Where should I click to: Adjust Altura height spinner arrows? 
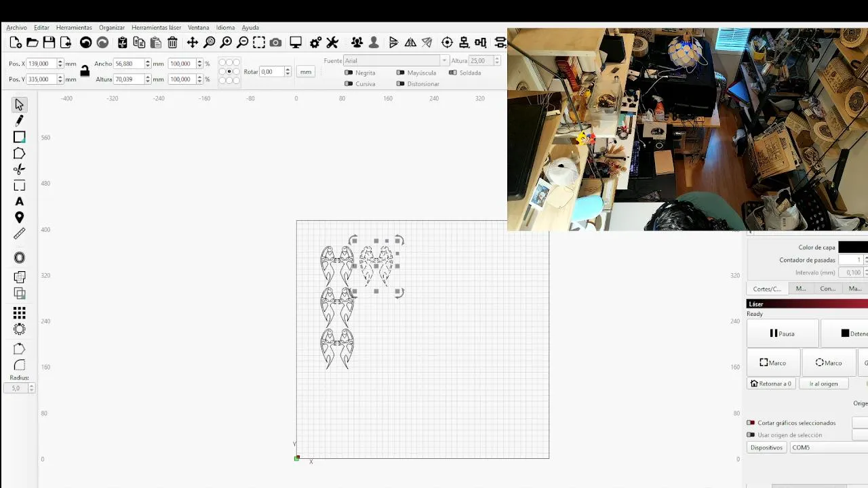(x=148, y=79)
